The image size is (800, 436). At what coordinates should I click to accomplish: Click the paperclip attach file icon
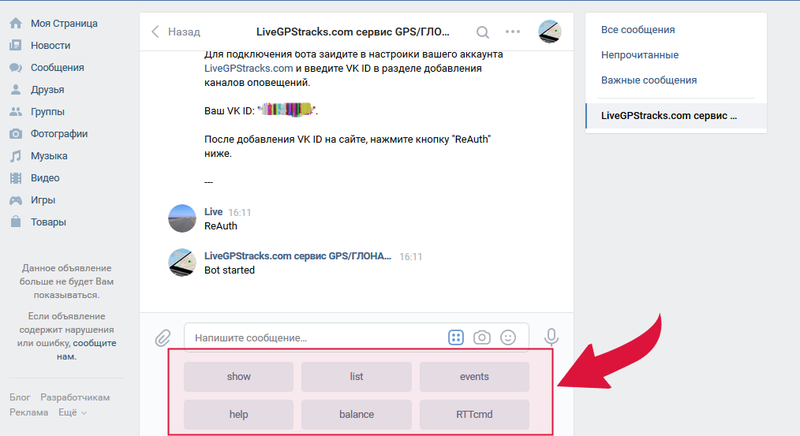[163, 338]
